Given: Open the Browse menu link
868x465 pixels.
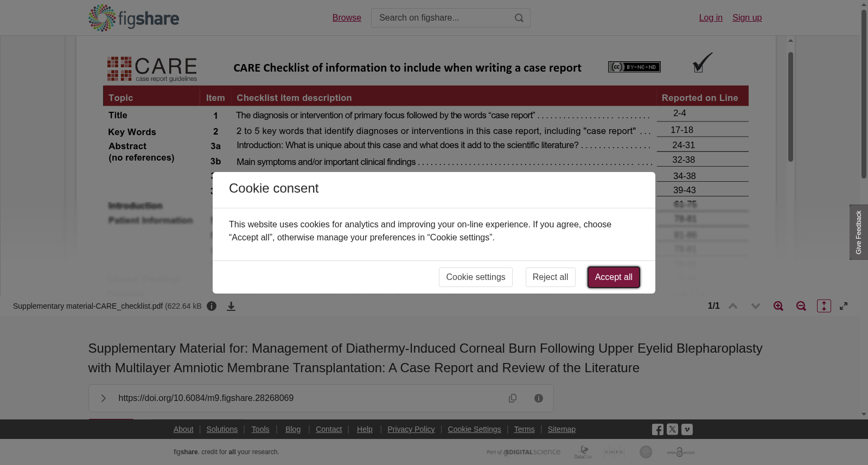Looking at the screenshot, I should pyautogui.click(x=347, y=18).
